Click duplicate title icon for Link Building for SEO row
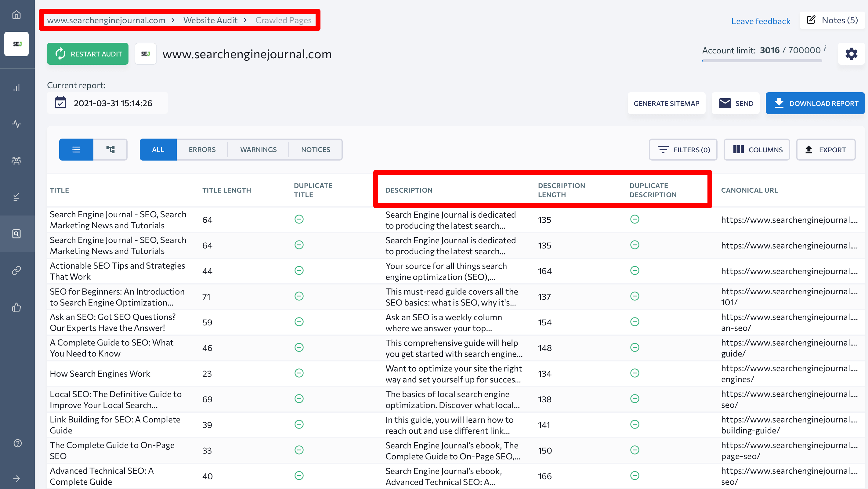 [299, 424]
